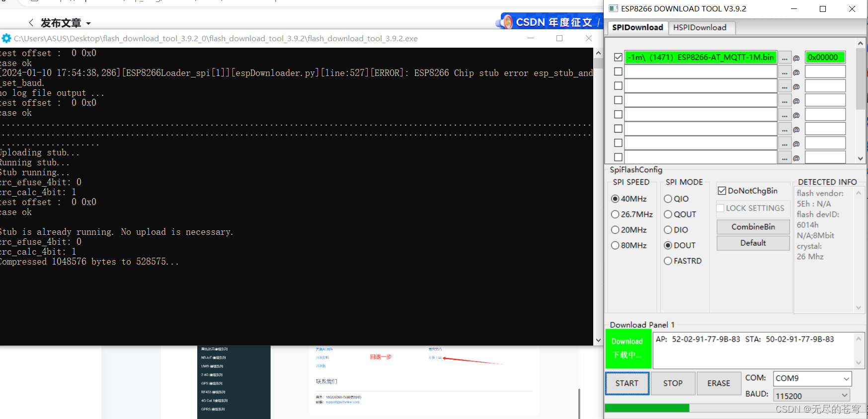Maximize the flash_download_tool console window
The width and height of the screenshot is (868, 419).
pyautogui.click(x=559, y=38)
